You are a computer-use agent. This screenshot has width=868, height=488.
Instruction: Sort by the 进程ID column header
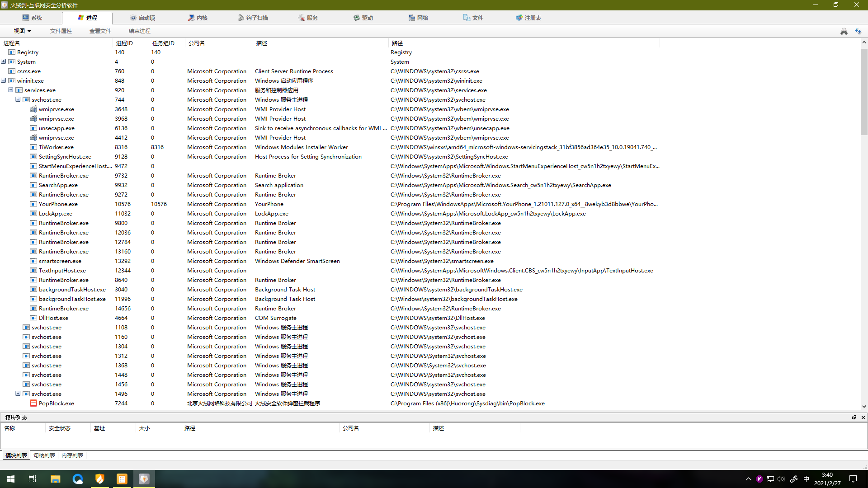tap(131, 43)
